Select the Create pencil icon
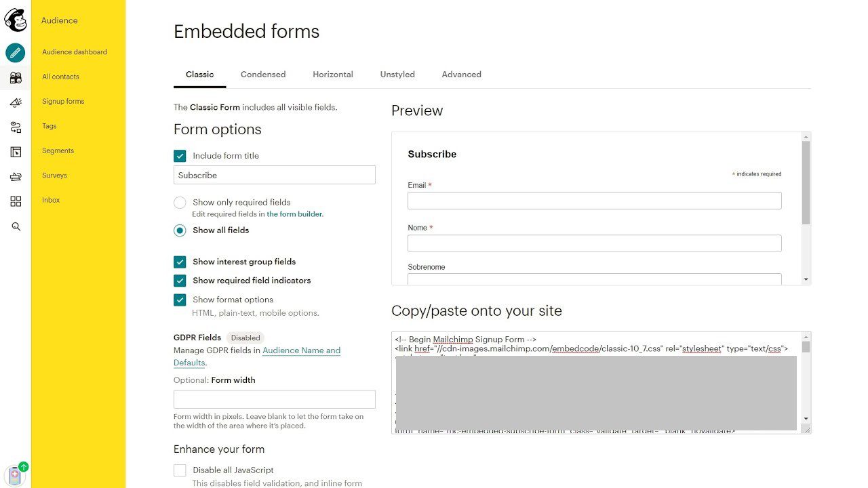This screenshot has width=868, height=488. coord(15,52)
